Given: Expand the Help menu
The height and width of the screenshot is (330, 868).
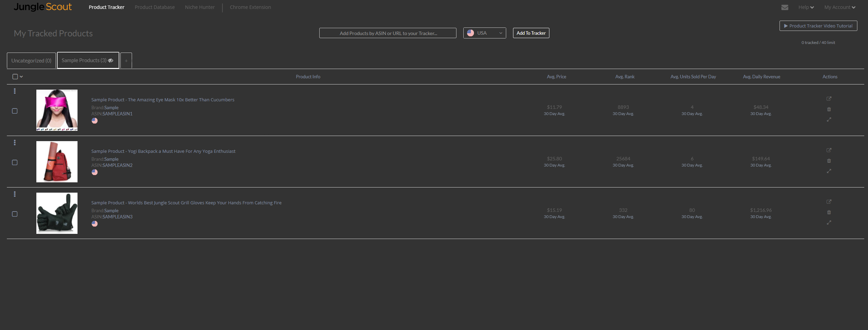Looking at the screenshot, I should [x=806, y=7].
